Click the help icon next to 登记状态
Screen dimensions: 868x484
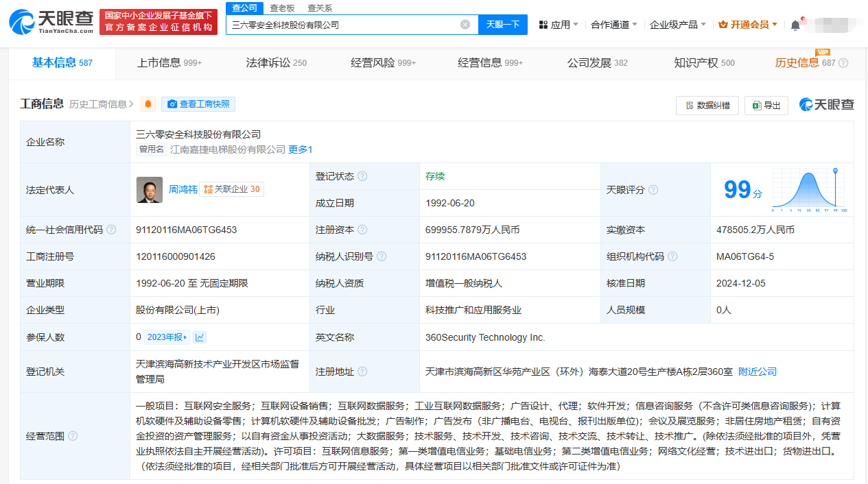(x=362, y=176)
